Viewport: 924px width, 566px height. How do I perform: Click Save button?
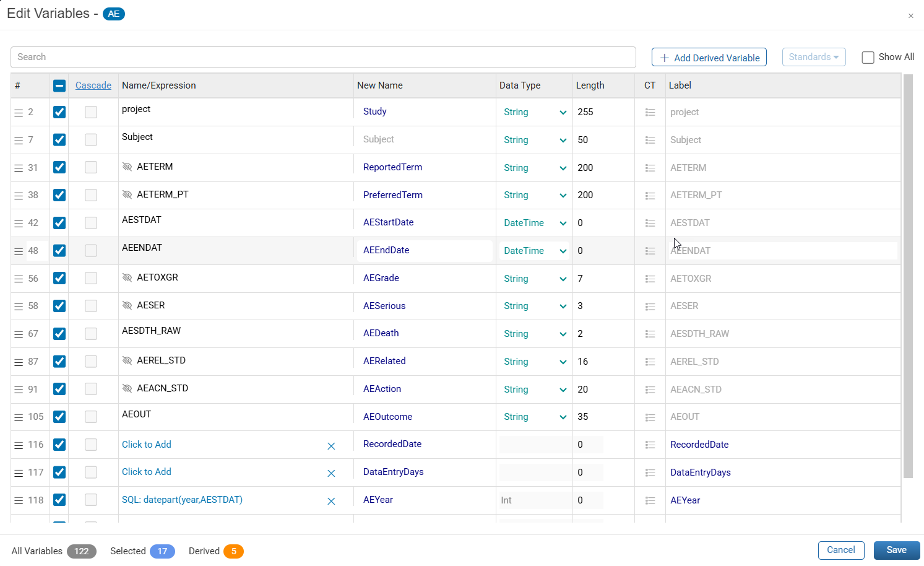(x=897, y=551)
